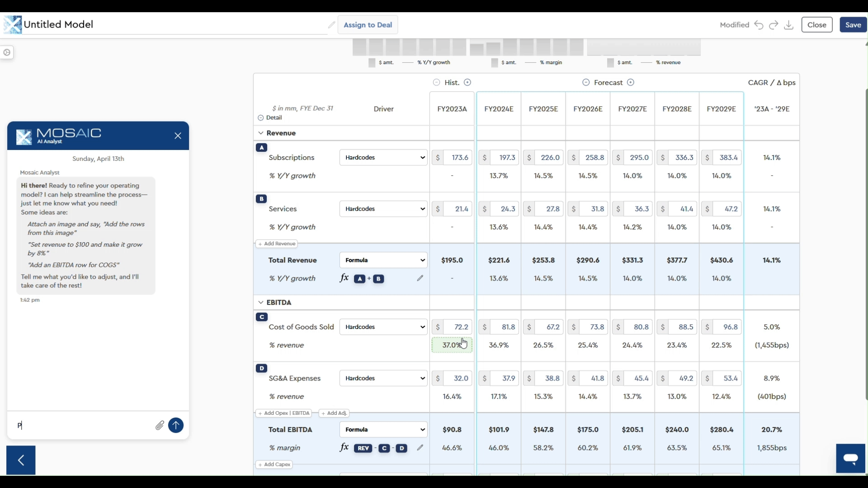Collapse the EBITDA section chevron
Image resolution: width=868 pixels, height=488 pixels.
260,302
